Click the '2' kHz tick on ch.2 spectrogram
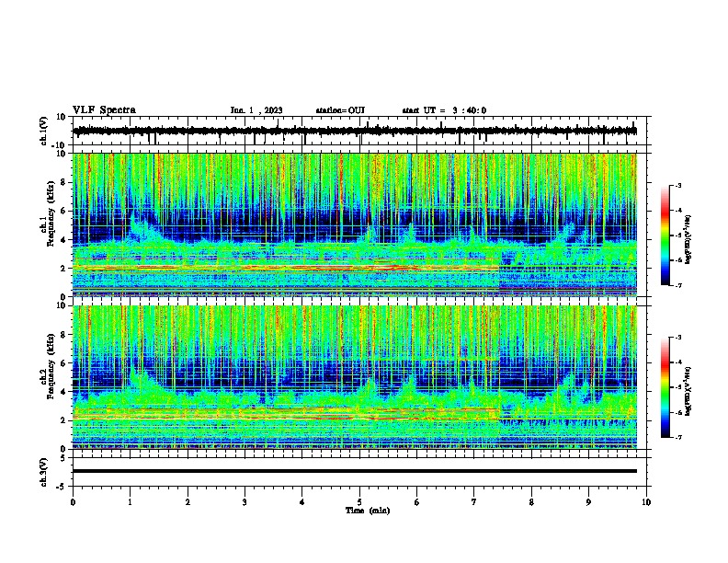This screenshot has height=563, width=728. click(x=63, y=420)
